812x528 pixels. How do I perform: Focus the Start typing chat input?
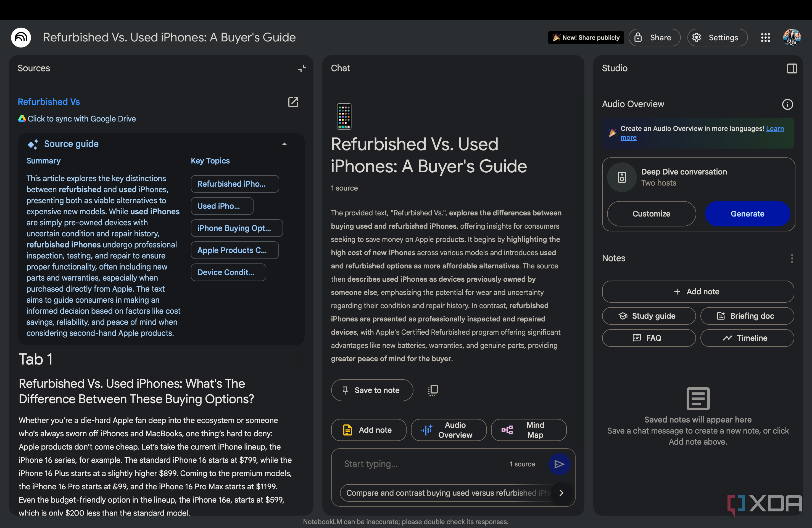423,464
